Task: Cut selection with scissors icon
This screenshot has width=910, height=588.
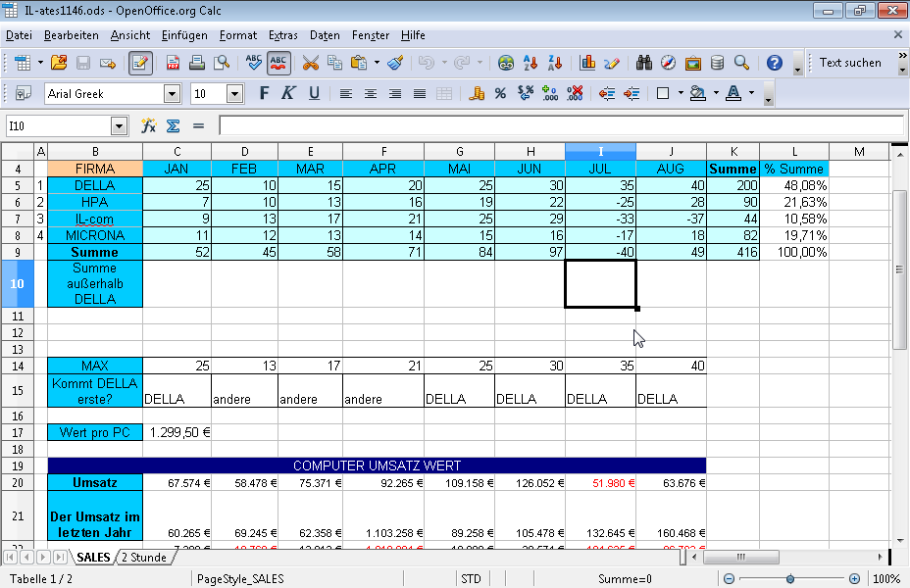Action: pyautogui.click(x=311, y=63)
